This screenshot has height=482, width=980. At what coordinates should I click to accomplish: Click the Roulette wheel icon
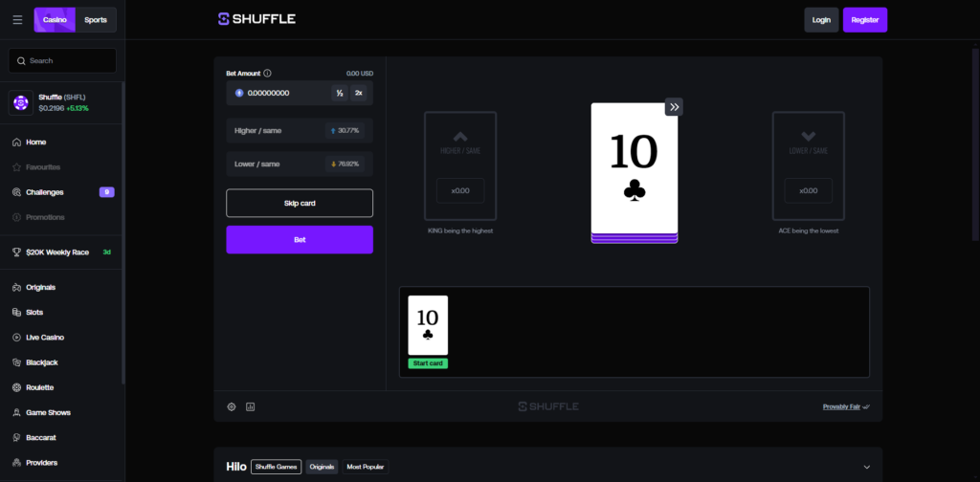tap(17, 387)
